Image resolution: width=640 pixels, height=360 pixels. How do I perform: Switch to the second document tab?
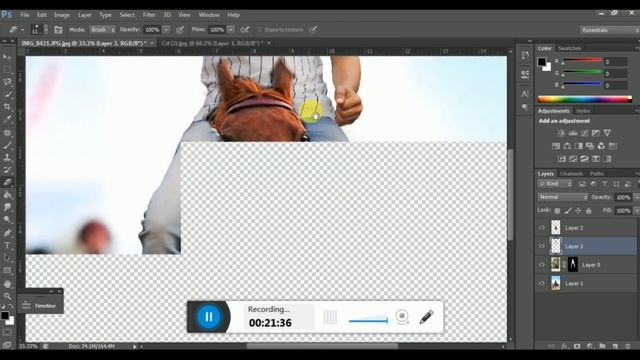click(x=212, y=43)
